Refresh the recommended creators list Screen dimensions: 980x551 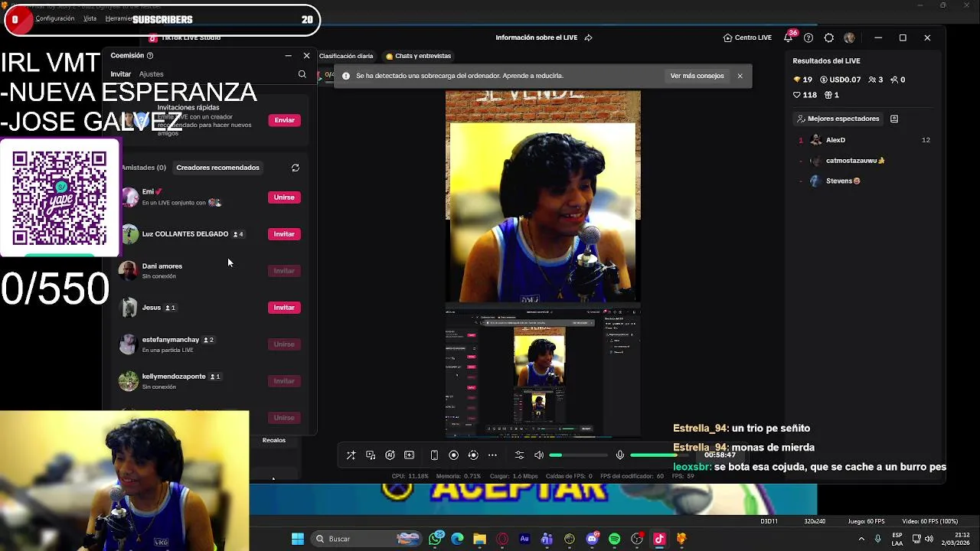(x=295, y=168)
